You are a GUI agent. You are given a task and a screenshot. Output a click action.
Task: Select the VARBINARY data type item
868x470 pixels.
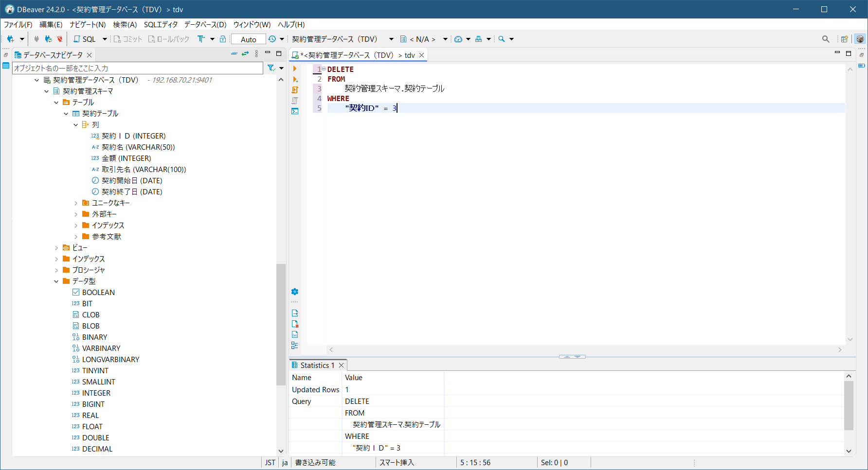pos(101,348)
